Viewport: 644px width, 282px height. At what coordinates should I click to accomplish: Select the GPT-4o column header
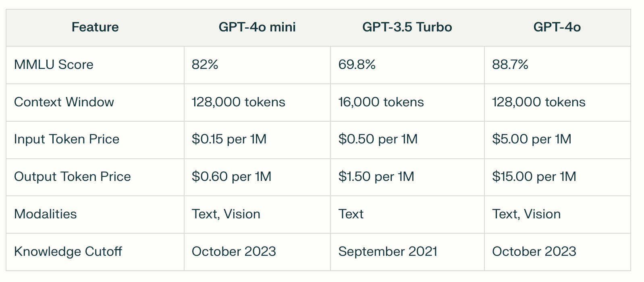pyautogui.click(x=557, y=27)
